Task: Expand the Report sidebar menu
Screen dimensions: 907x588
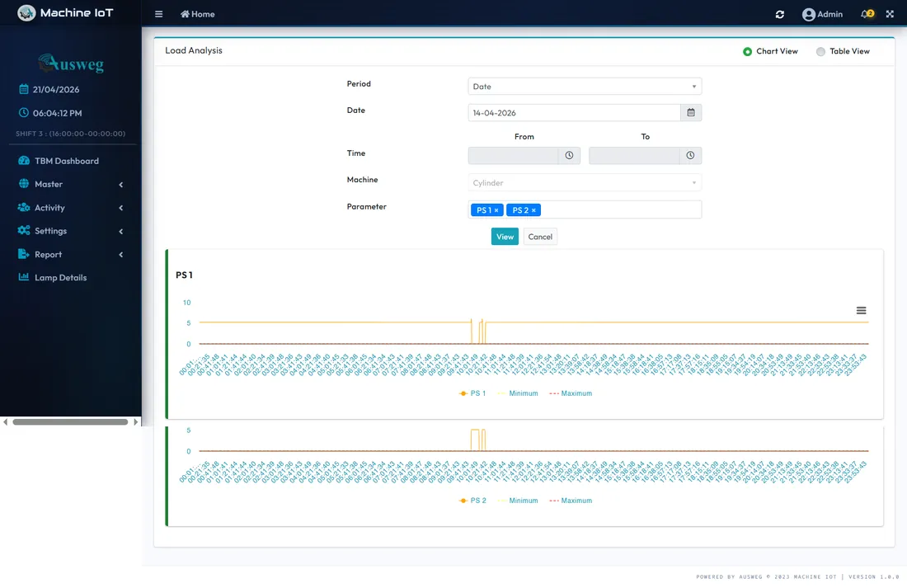Action: [x=71, y=255]
